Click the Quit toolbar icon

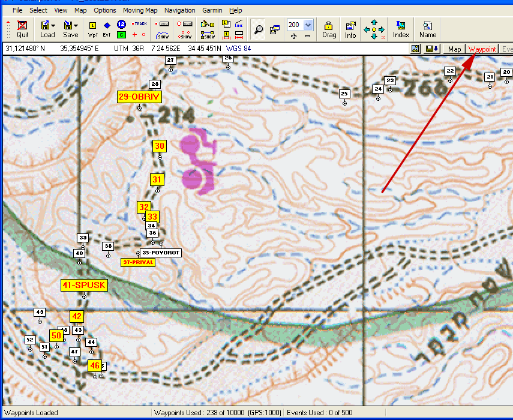tap(22, 29)
